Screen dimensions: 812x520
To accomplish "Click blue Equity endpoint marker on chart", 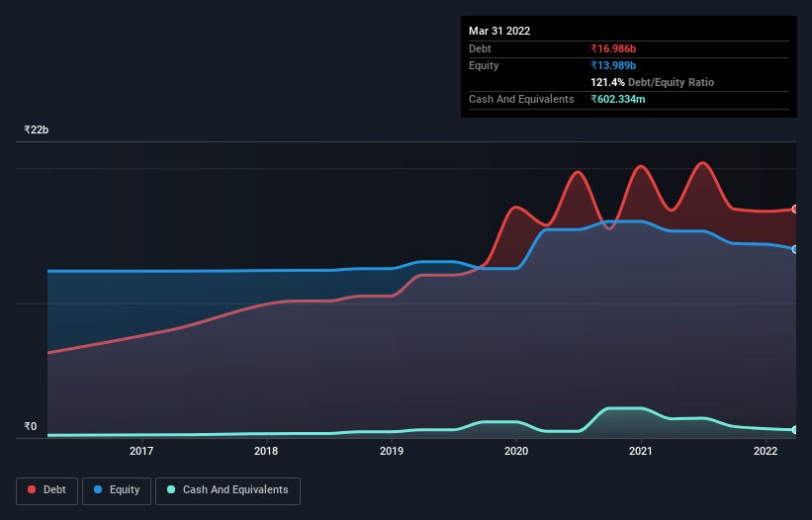I will point(795,249).
